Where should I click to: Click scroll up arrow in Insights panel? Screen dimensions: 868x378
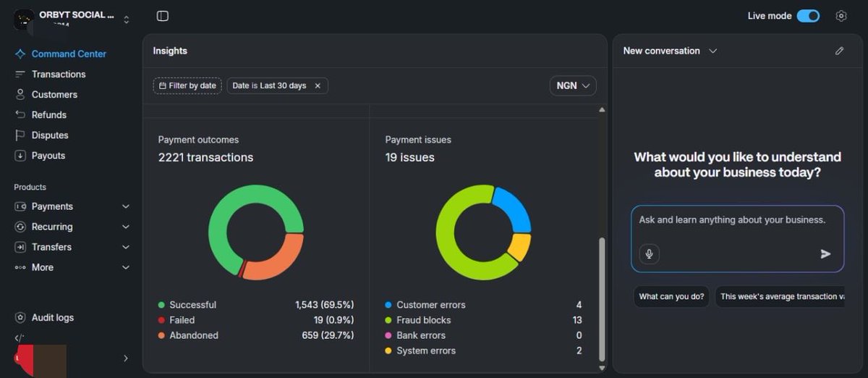tap(602, 110)
